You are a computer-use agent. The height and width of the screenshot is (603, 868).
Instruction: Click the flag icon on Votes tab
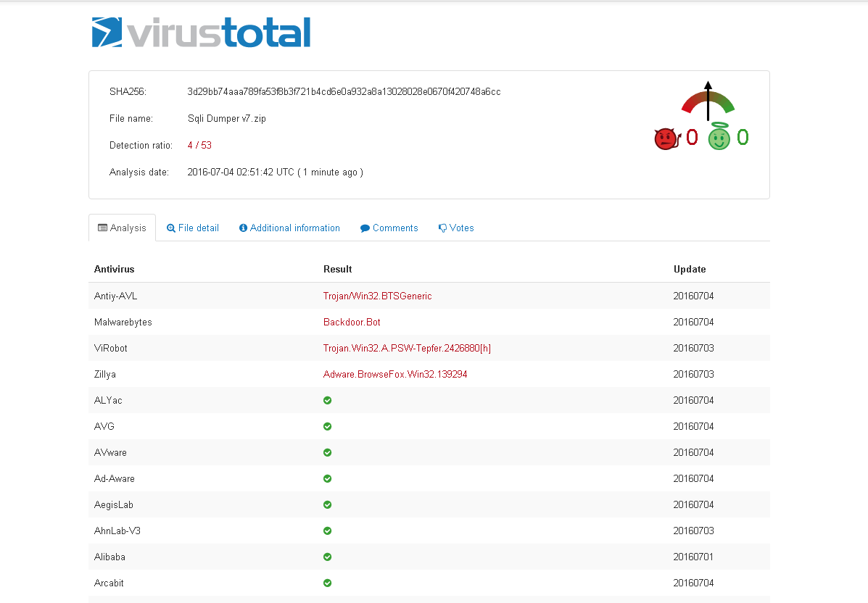click(x=442, y=228)
